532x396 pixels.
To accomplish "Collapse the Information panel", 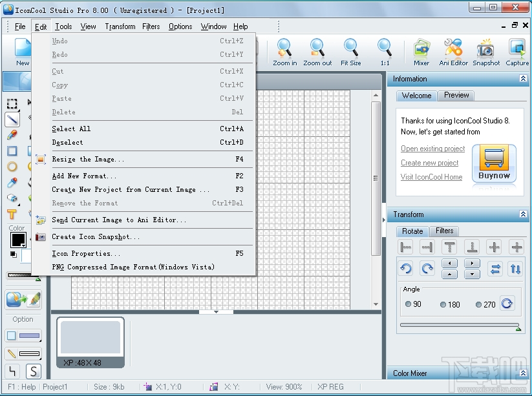I will [x=522, y=79].
